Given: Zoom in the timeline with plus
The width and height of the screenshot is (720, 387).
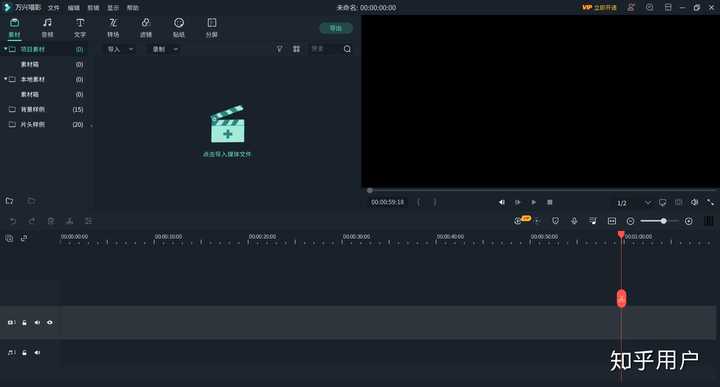Looking at the screenshot, I should [x=689, y=221].
